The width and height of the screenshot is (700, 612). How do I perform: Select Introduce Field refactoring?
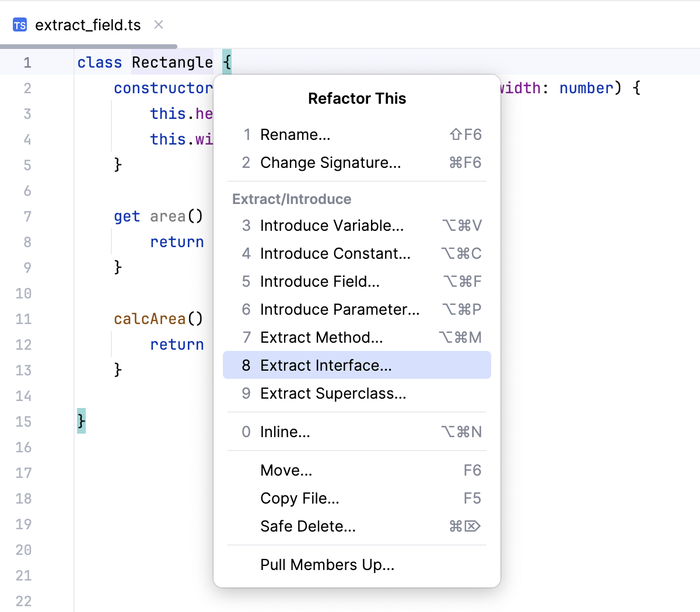[x=320, y=282]
